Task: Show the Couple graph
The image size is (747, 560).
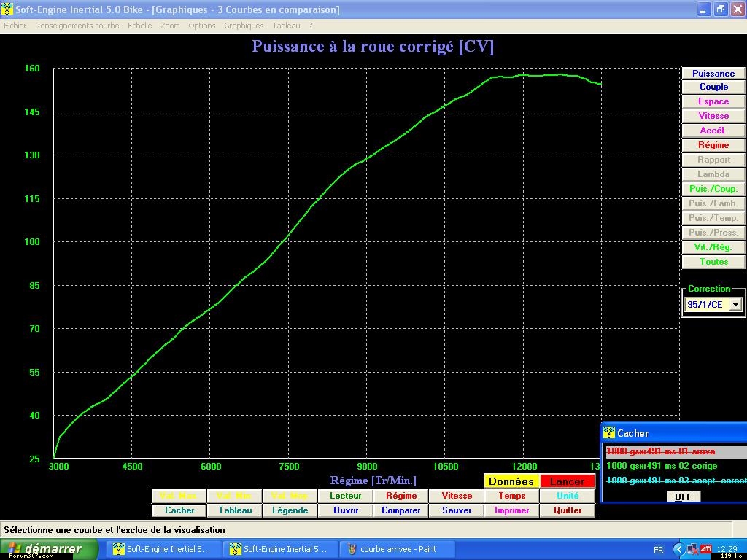Action: point(713,87)
